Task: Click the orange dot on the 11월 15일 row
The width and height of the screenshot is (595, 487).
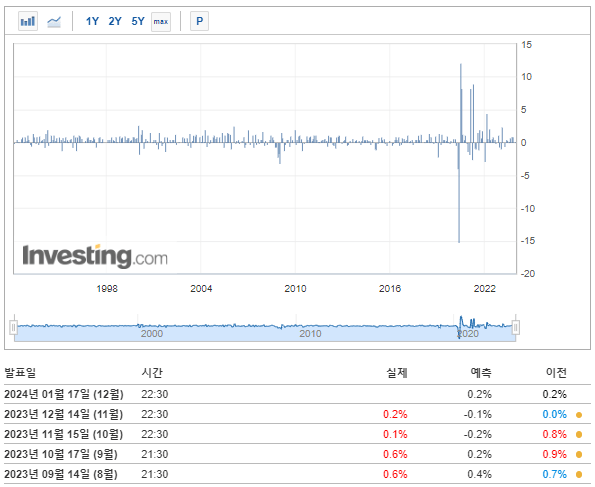Action: [579, 435]
